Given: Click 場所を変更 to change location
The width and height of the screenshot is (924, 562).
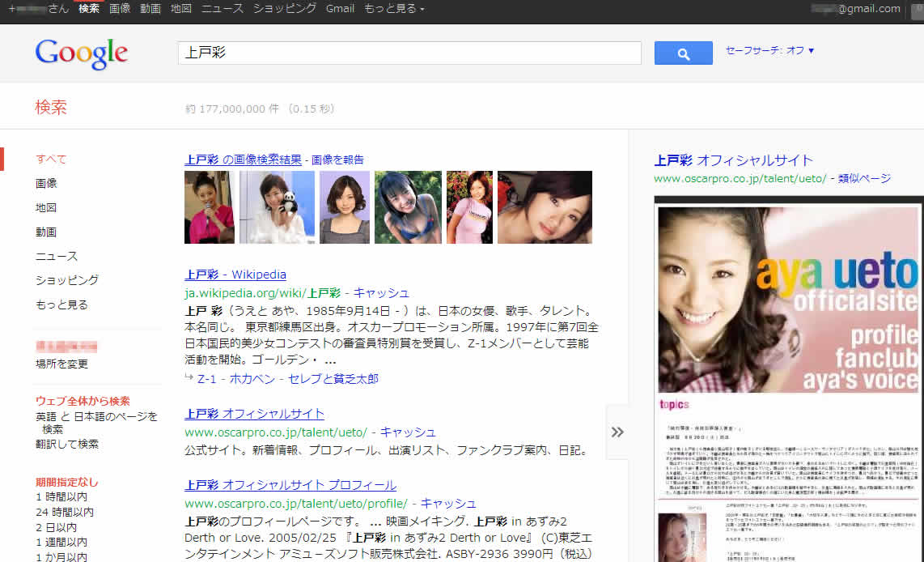Looking at the screenshot, I should tap(61, 364).
